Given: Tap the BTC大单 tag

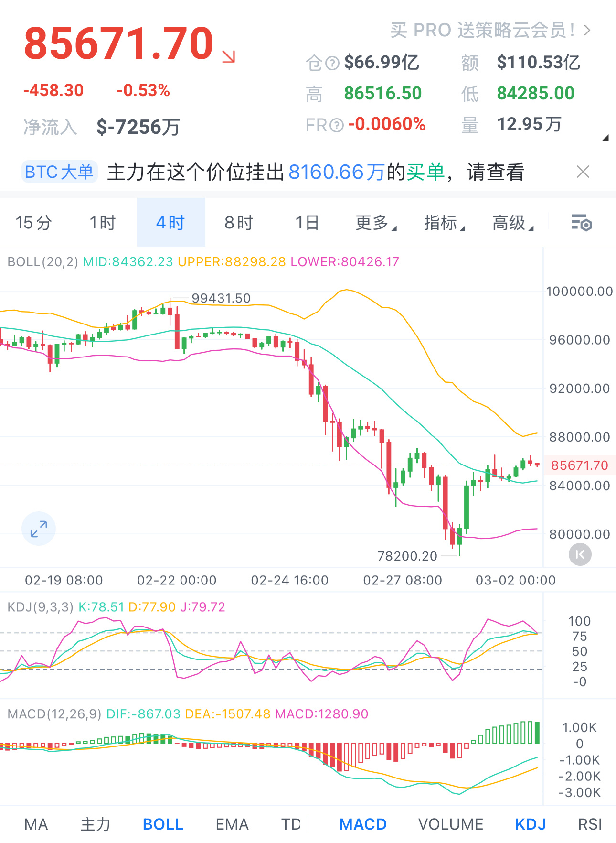Looking at the screenshot, I should [59, 172].
